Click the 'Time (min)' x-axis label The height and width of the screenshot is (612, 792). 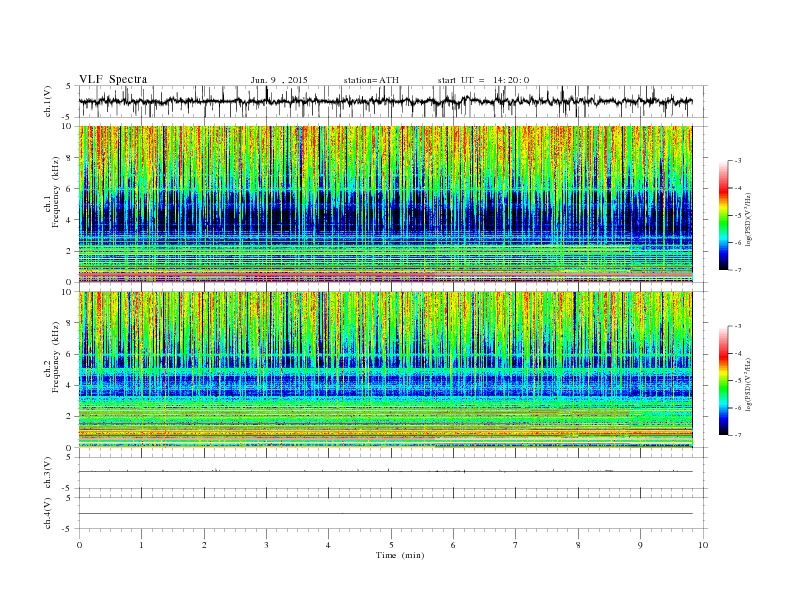pyautogui.click(x=400, y=555)
